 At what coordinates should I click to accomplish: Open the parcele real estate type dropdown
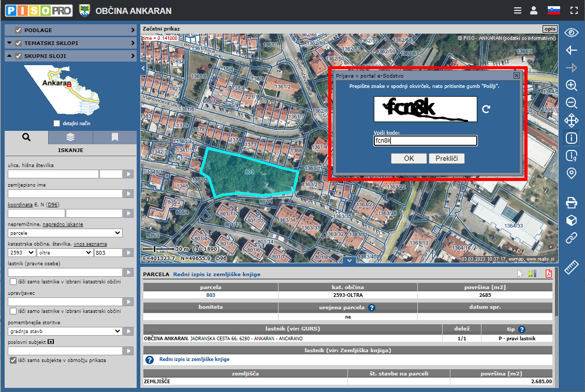click(x=65, y=233)
